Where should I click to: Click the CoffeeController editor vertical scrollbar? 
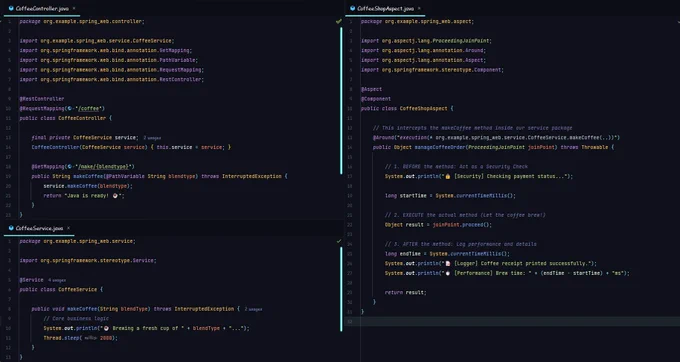point(341,101)
